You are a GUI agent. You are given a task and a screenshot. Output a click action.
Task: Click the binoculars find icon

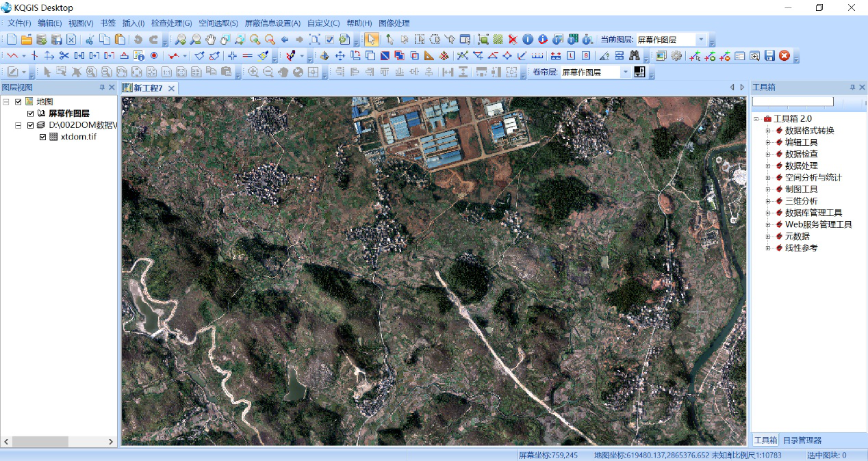click(x=635, y=56)
